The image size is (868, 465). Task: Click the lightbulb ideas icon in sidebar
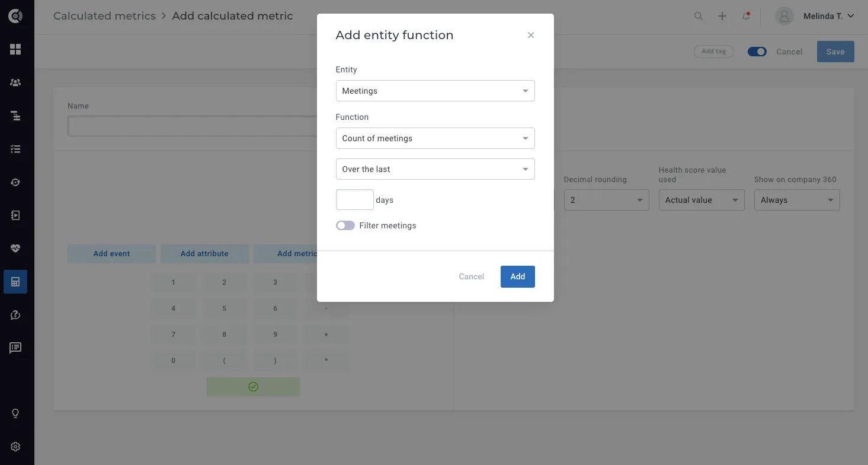coord(15,413)
